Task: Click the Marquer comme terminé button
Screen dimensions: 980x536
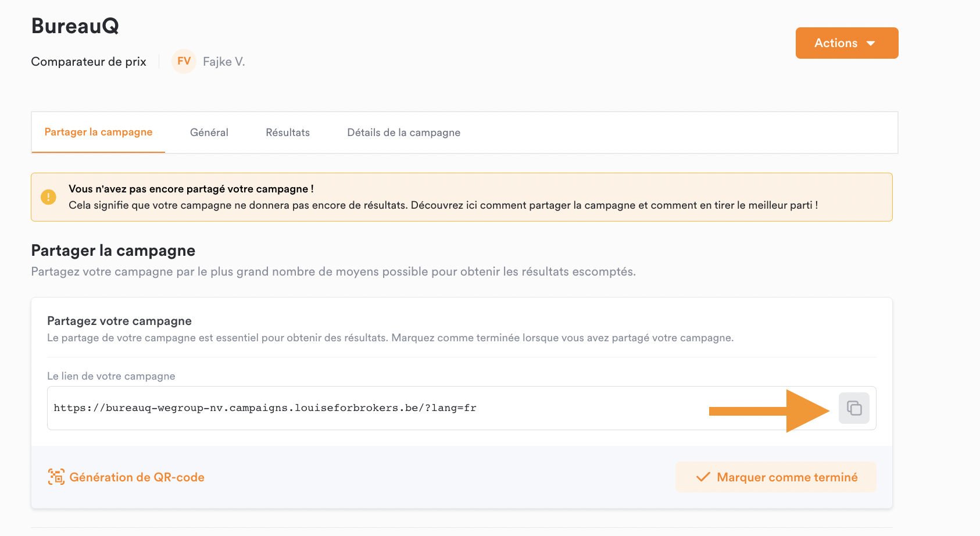Action: [776, 477]
